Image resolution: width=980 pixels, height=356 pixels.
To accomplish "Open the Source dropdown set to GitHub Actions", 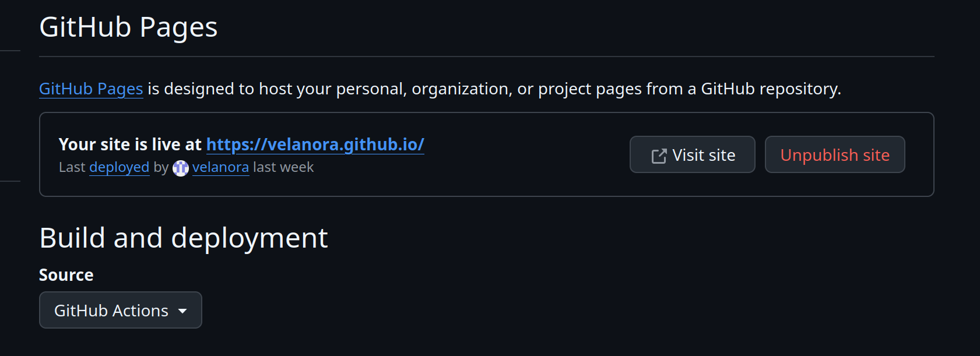I will point(121,310).
